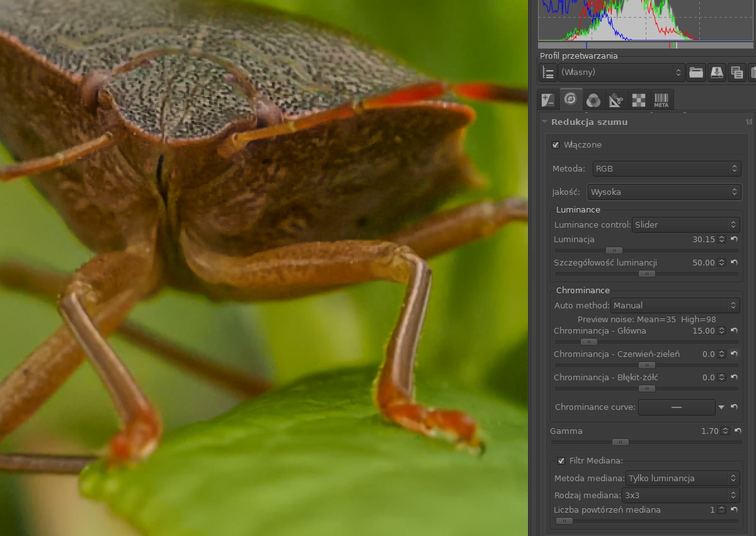Click the Szczegółowość luminancji slider handle
The width and height of the screenshot is (756, 536).
pos(646,274)
